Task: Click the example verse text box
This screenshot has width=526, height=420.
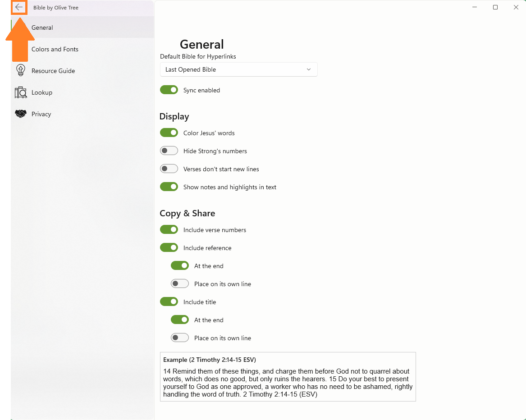Action: 288,377
